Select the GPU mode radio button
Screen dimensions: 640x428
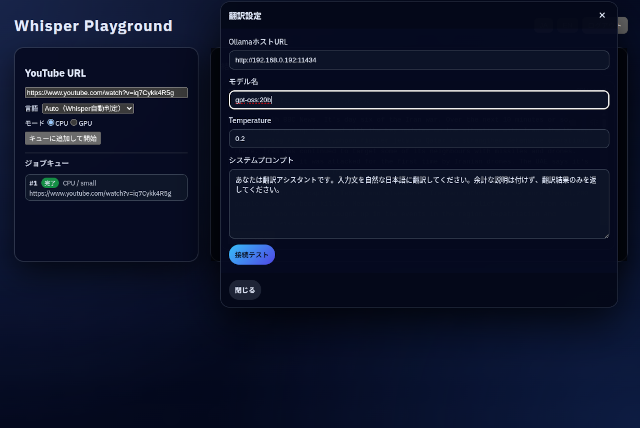(x=74, y=122)
